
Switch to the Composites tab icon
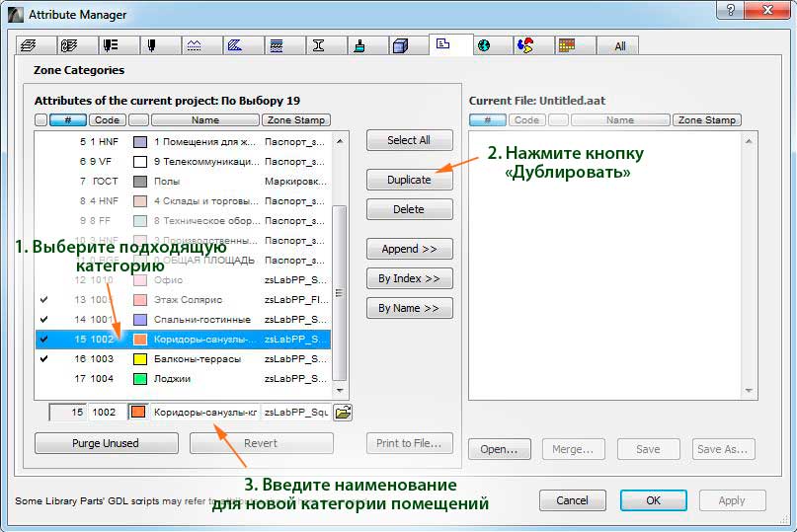[x=277, y=45]
